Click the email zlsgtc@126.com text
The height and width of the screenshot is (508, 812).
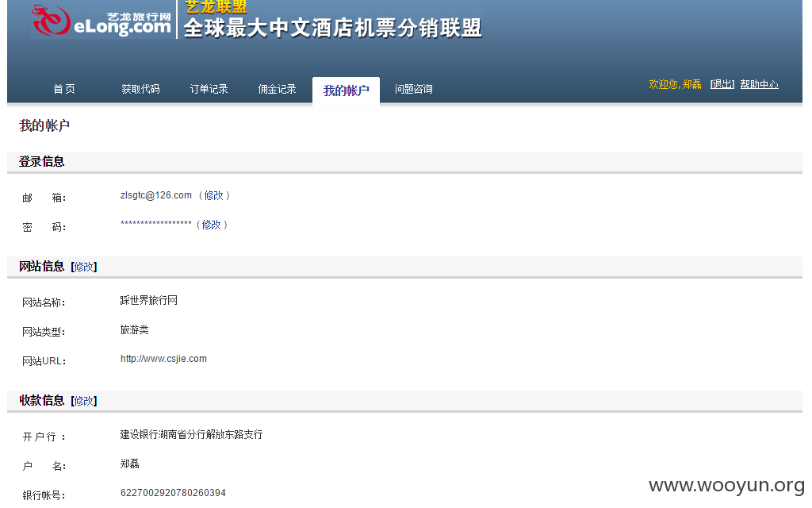156,195
